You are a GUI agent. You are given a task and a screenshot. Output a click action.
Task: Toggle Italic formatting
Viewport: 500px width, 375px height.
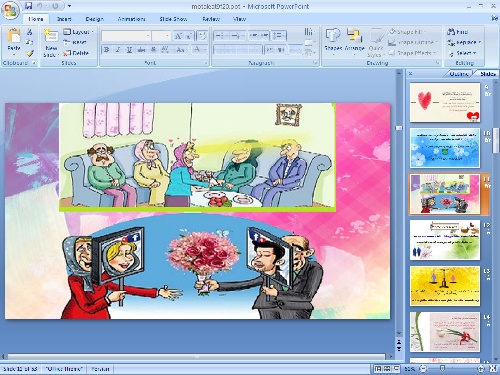118,50
